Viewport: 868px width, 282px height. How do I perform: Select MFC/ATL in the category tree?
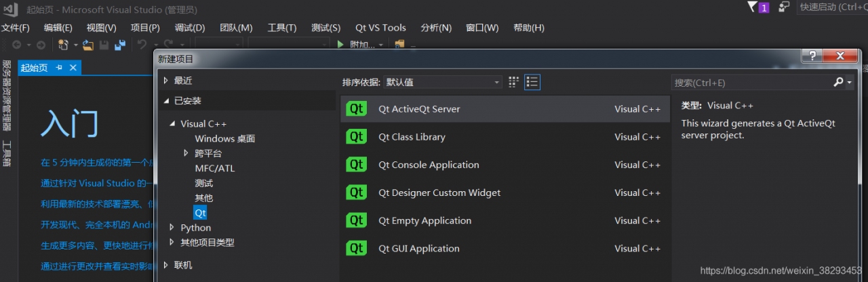pyautogui.click(x=214, y=168)
